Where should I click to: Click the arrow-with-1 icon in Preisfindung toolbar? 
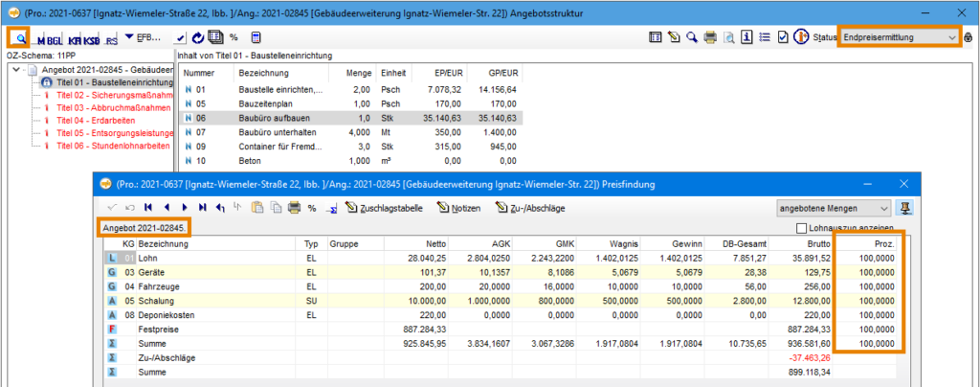click(220, 207)
